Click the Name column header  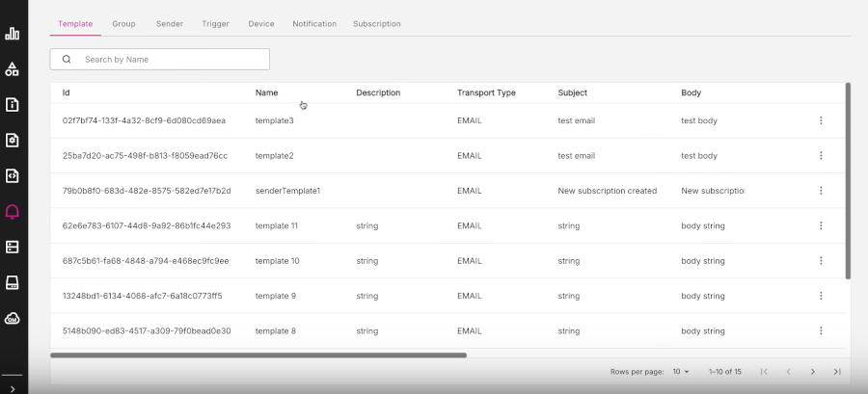point(266,93)
